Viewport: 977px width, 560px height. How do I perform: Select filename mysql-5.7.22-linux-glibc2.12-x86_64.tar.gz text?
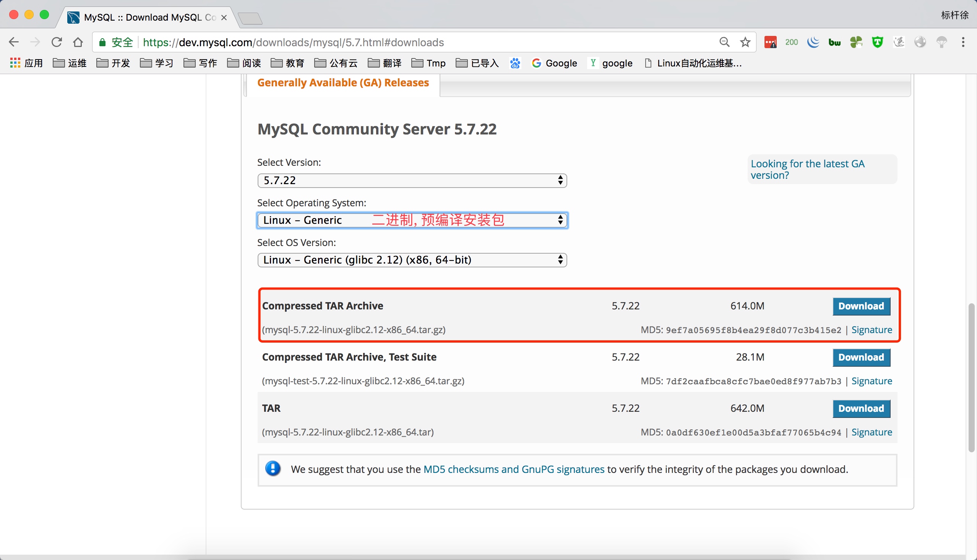pos(354,330)
